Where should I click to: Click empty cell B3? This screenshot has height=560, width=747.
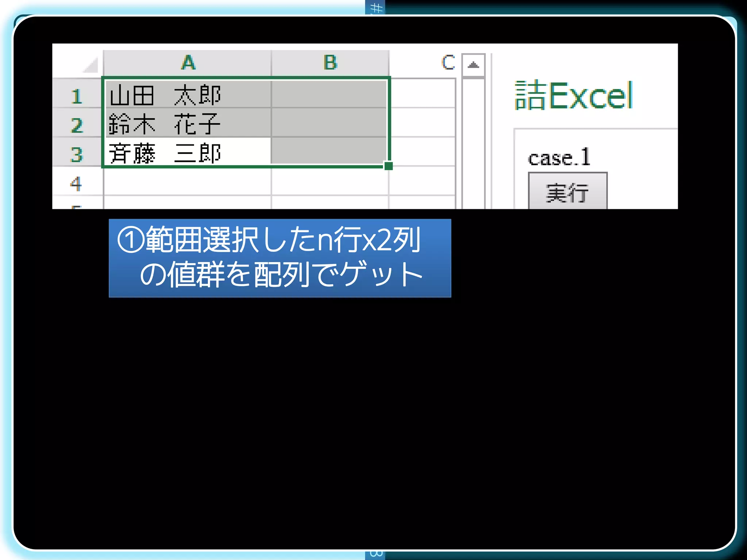click(x=330, y=152)
